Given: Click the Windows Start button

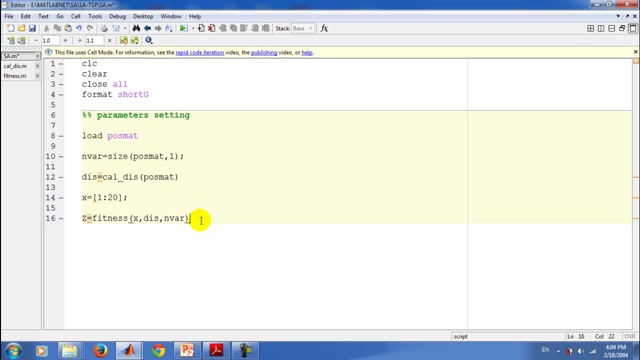Looking at the screenshot, I should [13, 351].
